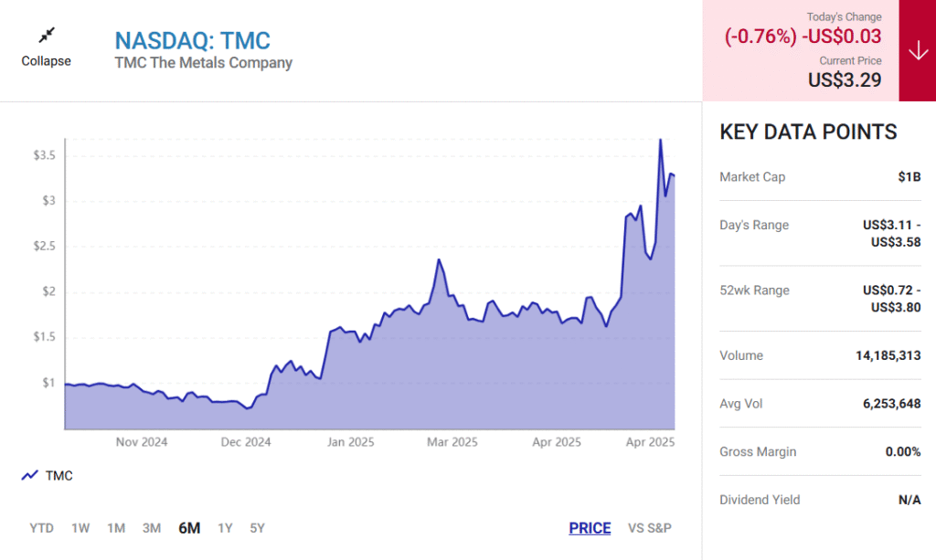Open the NASDAQ: TMC ticker link
Image resolution: width=936 pixels, height=560 pixels.
click(x=192, y=41)
